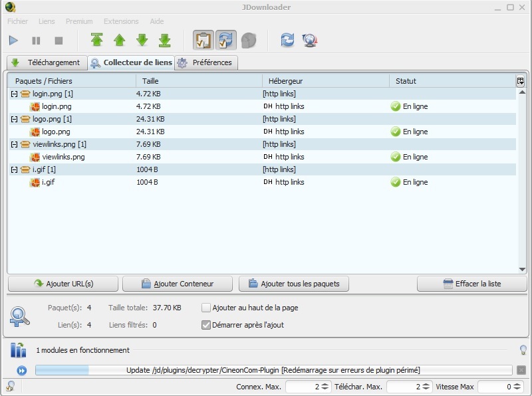Switch to the Téléchargement tab
Viewport: 532px width, 396px height.
(x=47, y=62)
